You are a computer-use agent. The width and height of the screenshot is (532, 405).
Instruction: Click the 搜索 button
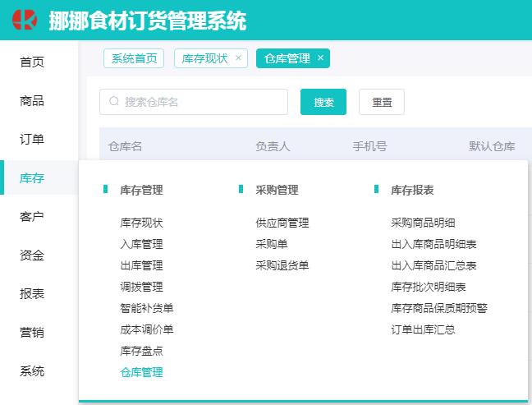(323, 103)
